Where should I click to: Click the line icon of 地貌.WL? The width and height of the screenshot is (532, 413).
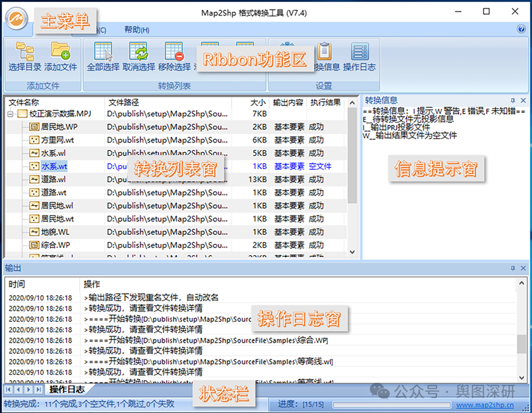click(34, 232)
